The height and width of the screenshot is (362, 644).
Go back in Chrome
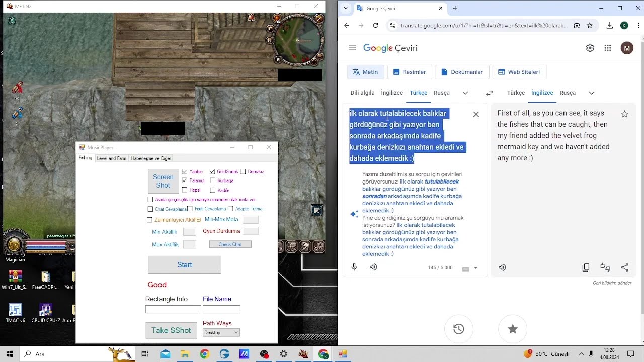(347, 26)
